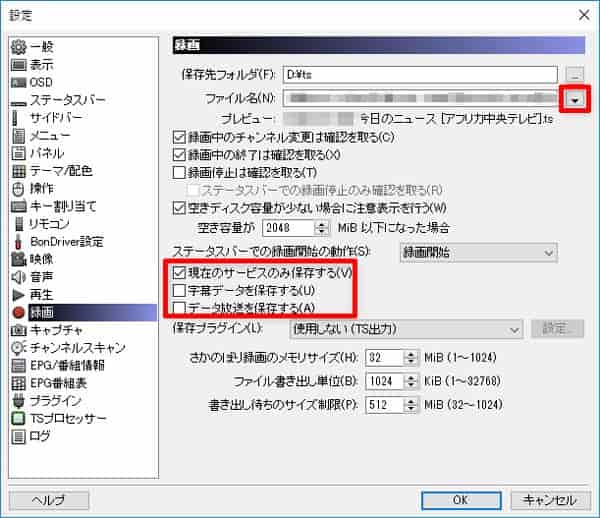Open サイドバー icon entry
The image size is (600, 518).
(15, 117)
